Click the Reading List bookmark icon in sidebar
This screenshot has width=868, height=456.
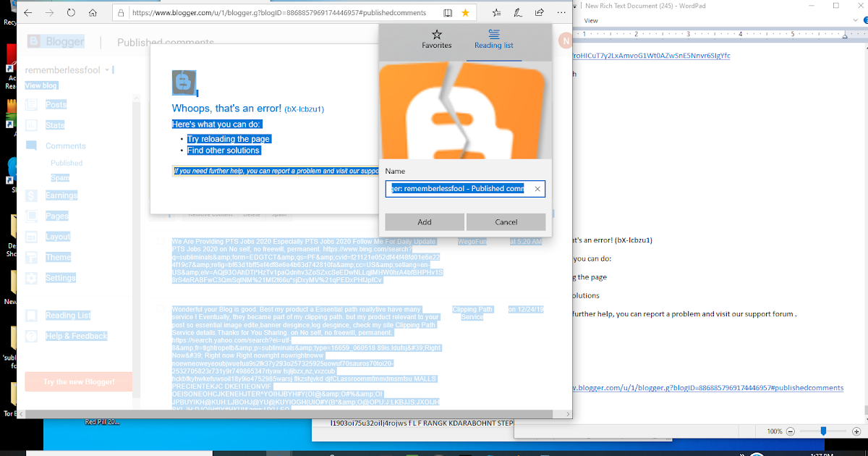click(31, 315)
